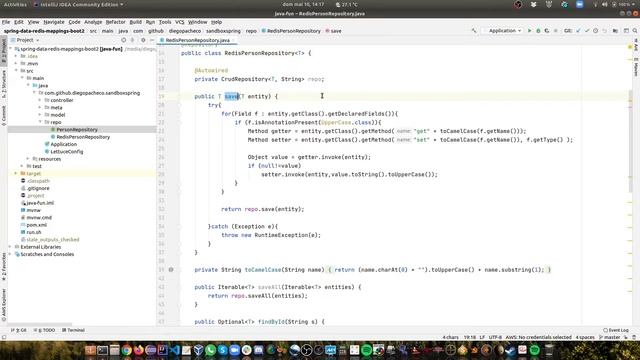Click AWS: No credentials selected status
Image resolution: width=640 pixels, height=360 pixels.
click(538, 338)
